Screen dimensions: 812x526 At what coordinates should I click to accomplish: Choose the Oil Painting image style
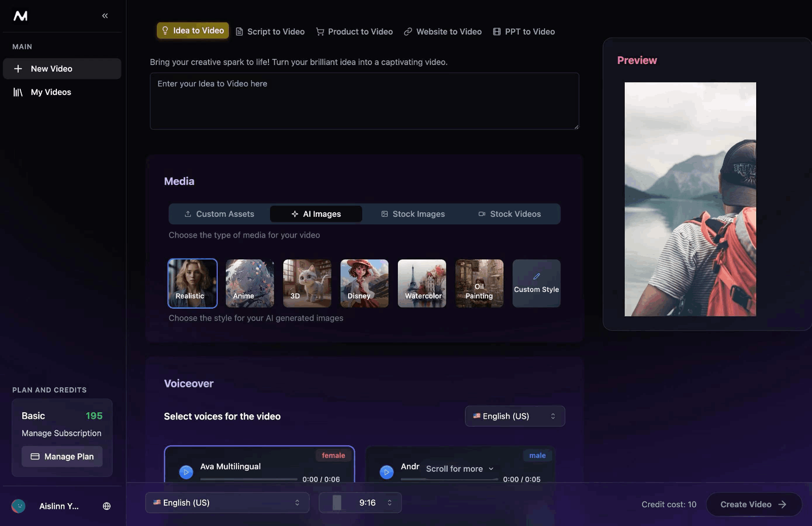(x=479, y=283)
